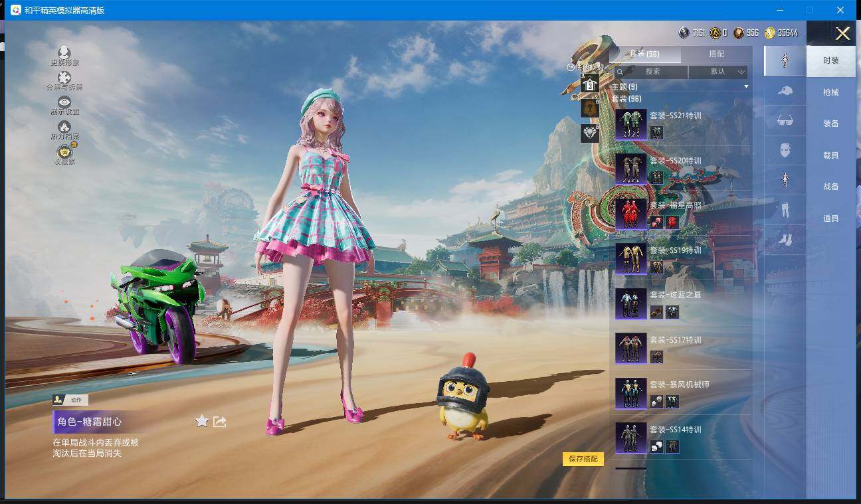
Task: Click the small piece icon under SS20特训
Action: pyautogui.click(x=656, y=177)
